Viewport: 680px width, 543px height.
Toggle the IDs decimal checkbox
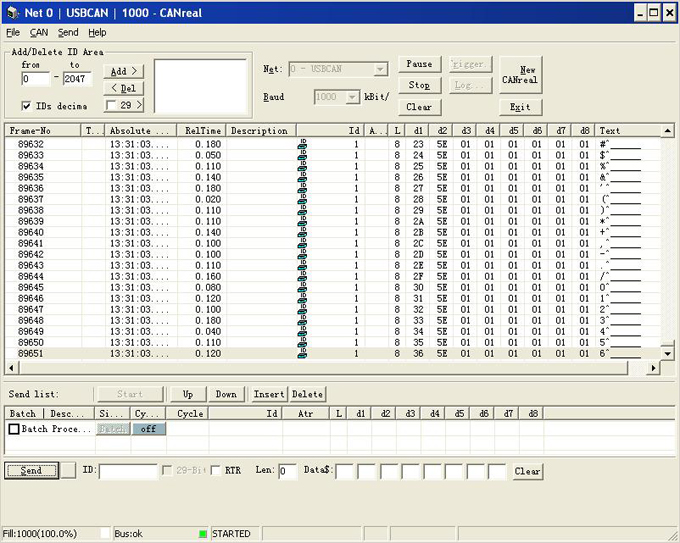click(x=27, y=105)
